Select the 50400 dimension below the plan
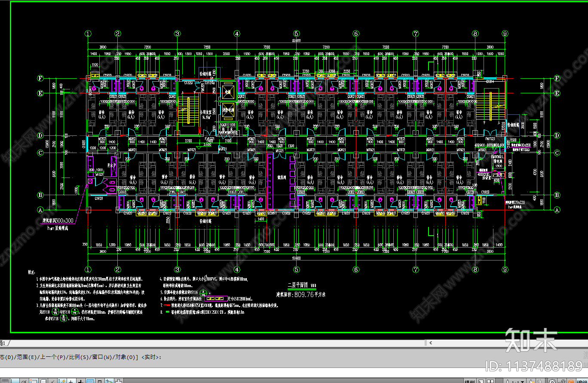The width and height of the screenshot is (588, 383). click(x=296, y=258)
